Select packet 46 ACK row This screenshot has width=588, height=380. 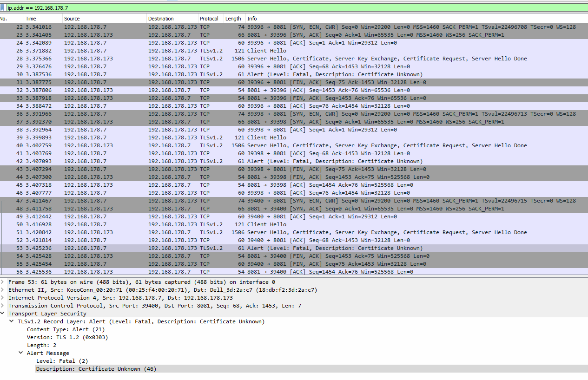point(294,193)
